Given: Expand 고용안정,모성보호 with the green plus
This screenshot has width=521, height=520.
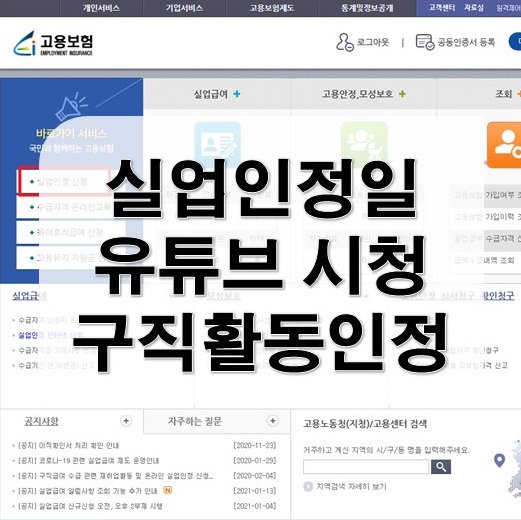Looking at the screenshot, I should tap(402, 94).
